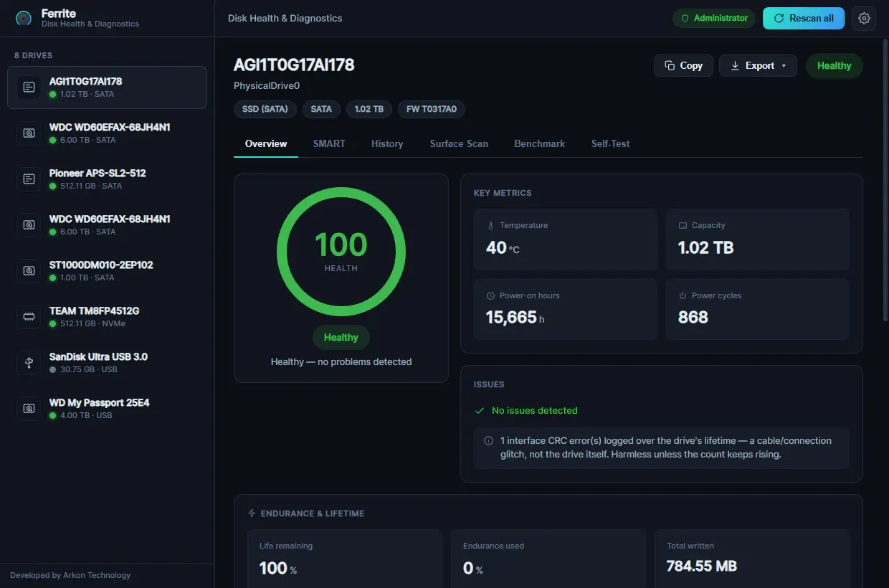889x588 pixels.
Task: Open the Self-Test tab
Action: pos(611,143)
